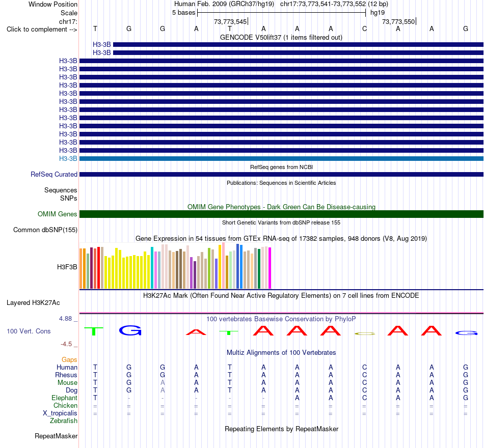Click the Human species label
The image size is (484, 448).
[x=67, y=367]
